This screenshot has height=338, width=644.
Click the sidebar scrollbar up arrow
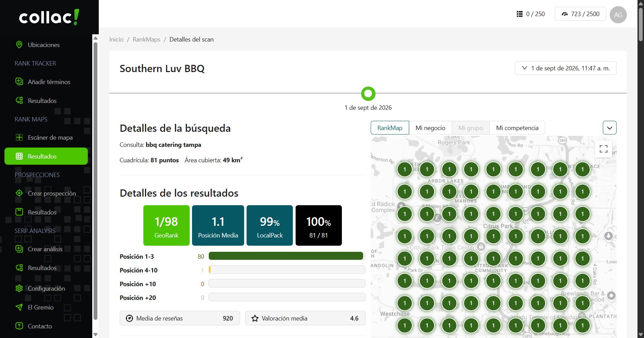96,38
